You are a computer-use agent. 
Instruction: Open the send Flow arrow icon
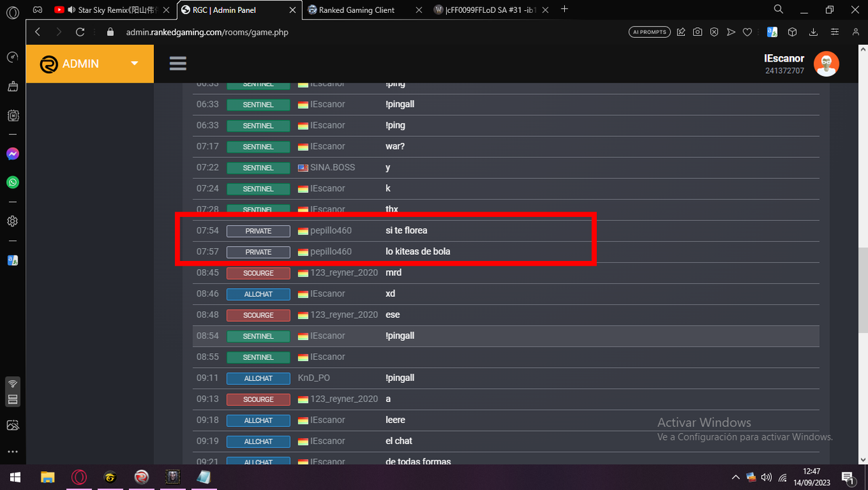coord(730,32)
